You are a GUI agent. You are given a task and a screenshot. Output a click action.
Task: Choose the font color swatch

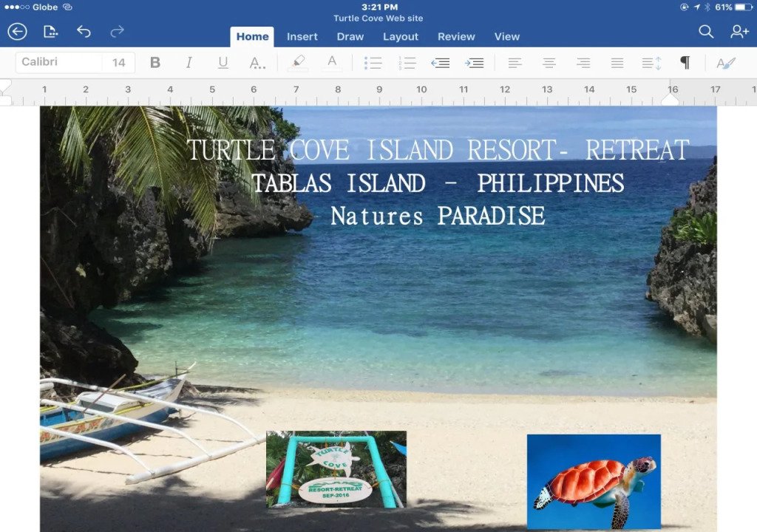tap(332, 63)
